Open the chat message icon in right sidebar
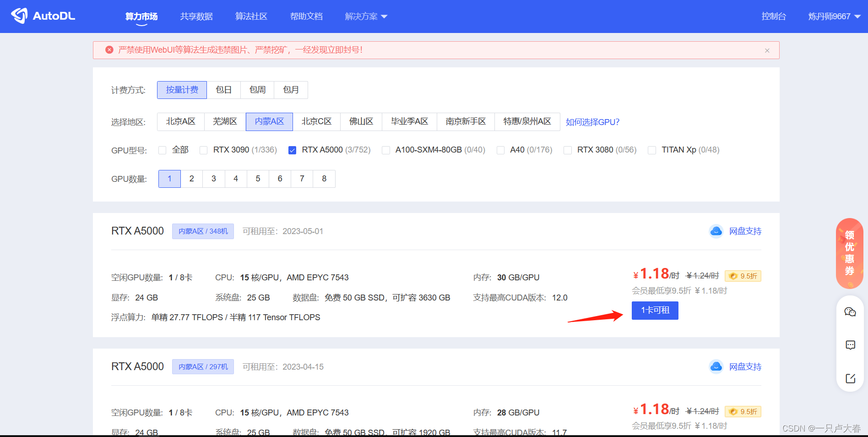The width and height of the screenshot is (868, 437). (850, 345)
